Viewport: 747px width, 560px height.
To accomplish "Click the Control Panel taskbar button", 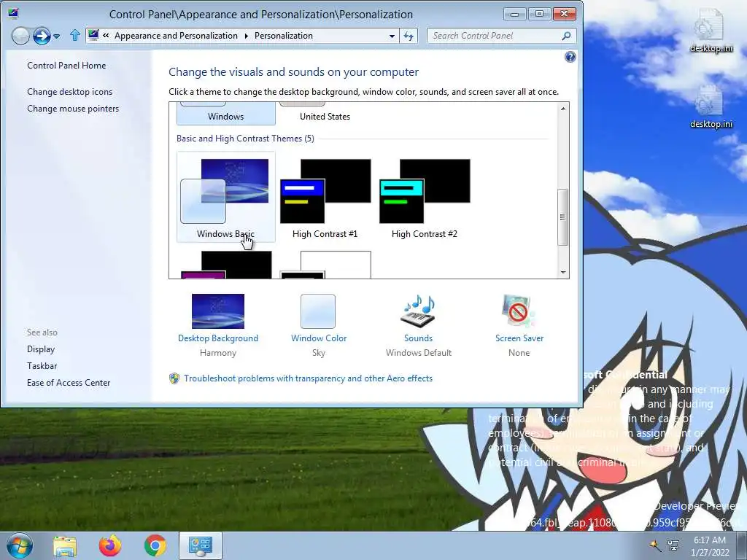I will coord(201,545).
